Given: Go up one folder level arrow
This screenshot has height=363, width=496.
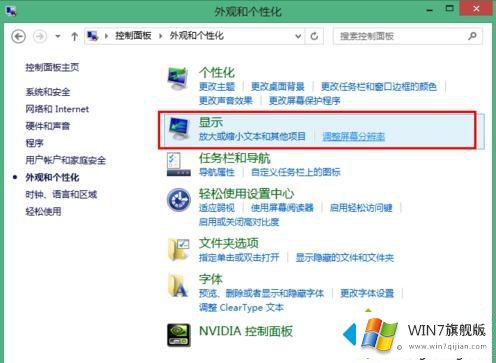Looking at the screenshot, I should point(75,36).
